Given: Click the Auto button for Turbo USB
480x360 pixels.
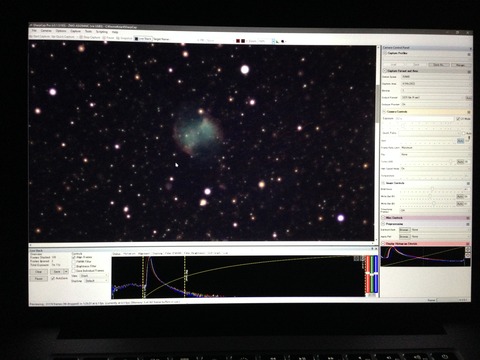Looking at the screenshot, I should point(460,162).
